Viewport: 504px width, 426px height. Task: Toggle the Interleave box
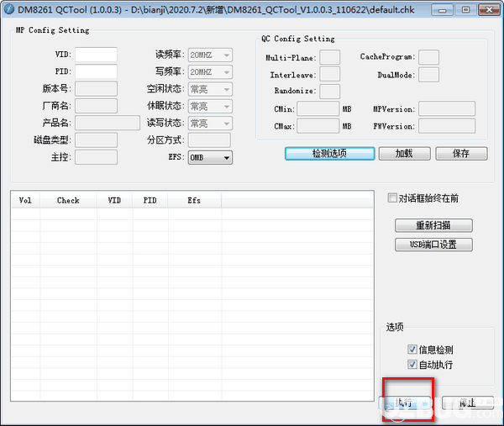[x=329, y=74]
